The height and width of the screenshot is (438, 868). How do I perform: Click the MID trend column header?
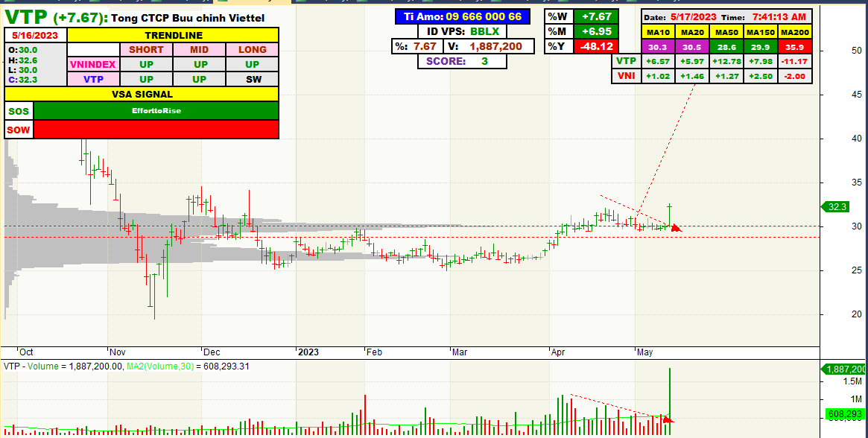click(199, 49)
